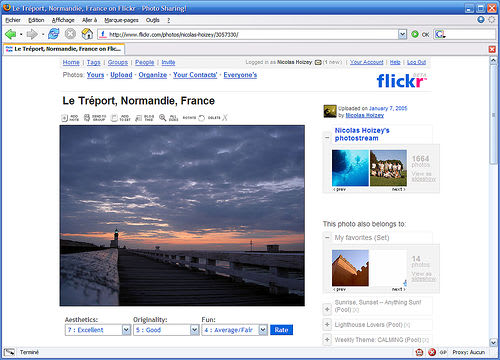Expand the Lighthouse Lovers pool panel

pos(327,324)
